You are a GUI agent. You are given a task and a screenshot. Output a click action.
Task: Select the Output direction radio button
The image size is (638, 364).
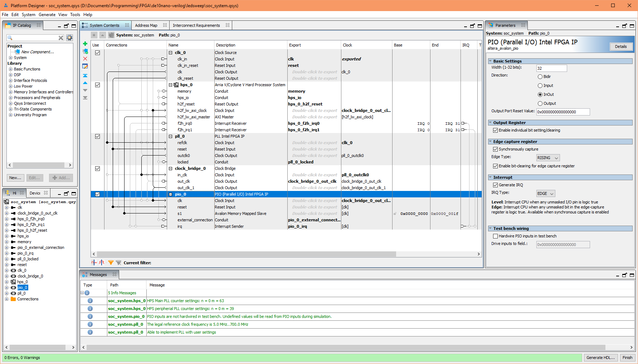[540, 103]
